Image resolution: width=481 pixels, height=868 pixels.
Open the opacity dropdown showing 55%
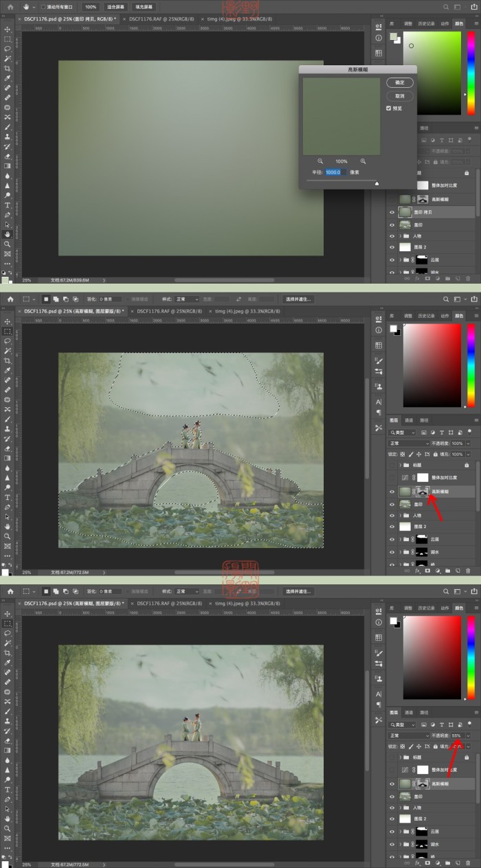pyautogui.click(x=468, y=735)
